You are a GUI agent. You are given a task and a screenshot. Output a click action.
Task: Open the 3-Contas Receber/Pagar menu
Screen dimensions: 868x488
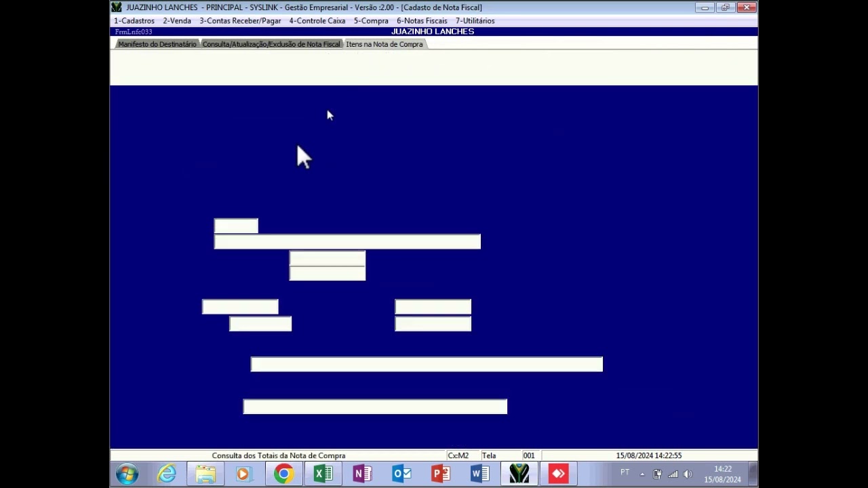pyautogui.click(x=240, y=21)
